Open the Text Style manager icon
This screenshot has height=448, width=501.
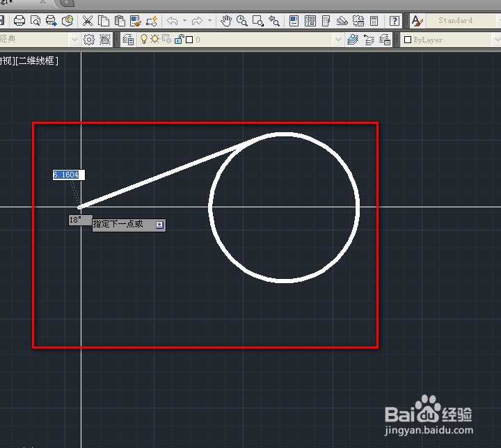(417, 21)
